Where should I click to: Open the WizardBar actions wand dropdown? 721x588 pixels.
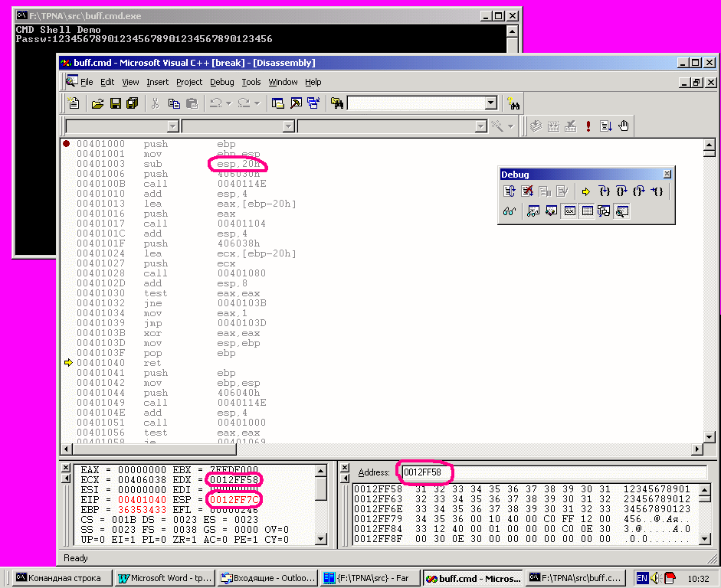[510, 126]
